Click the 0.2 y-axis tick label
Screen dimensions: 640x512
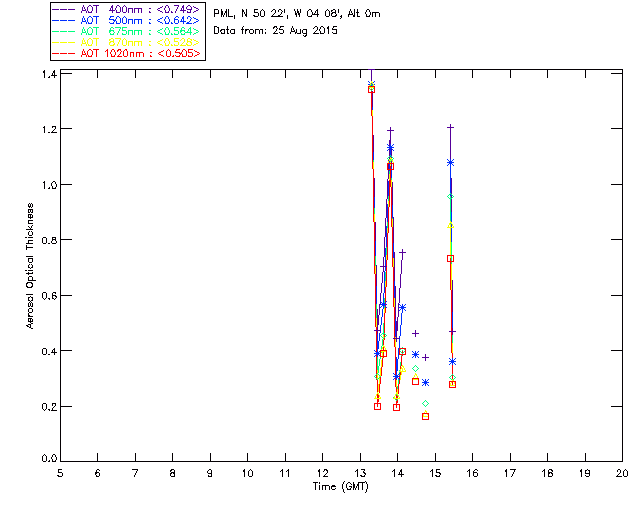pos(49,407)
